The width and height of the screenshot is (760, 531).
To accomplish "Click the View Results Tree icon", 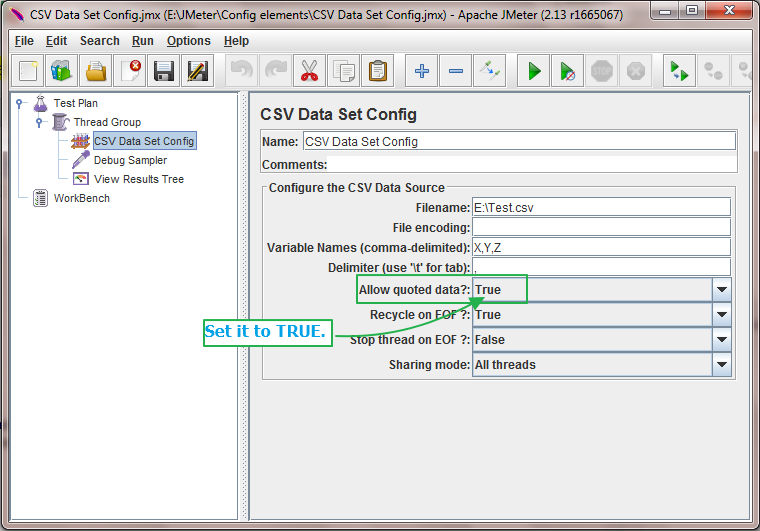I will click(80, 179).
